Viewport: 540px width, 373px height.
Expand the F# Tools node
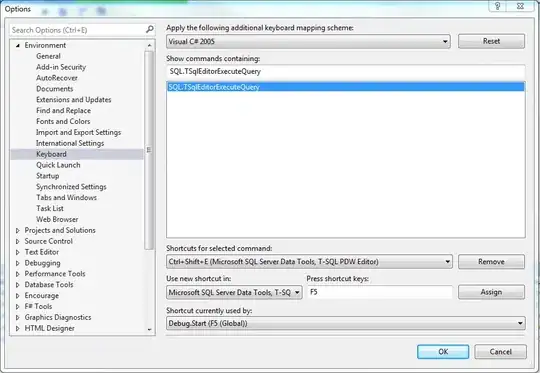pos(18,307)
